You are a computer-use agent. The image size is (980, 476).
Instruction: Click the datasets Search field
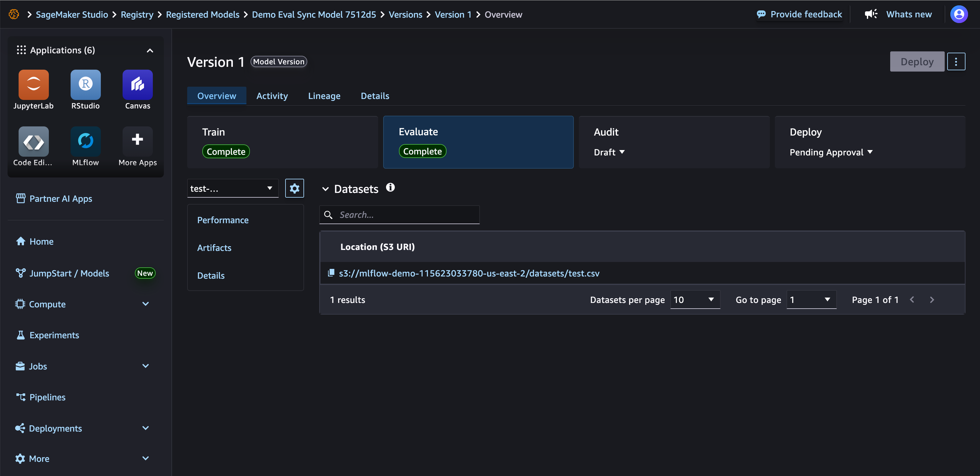pos(400,215)
